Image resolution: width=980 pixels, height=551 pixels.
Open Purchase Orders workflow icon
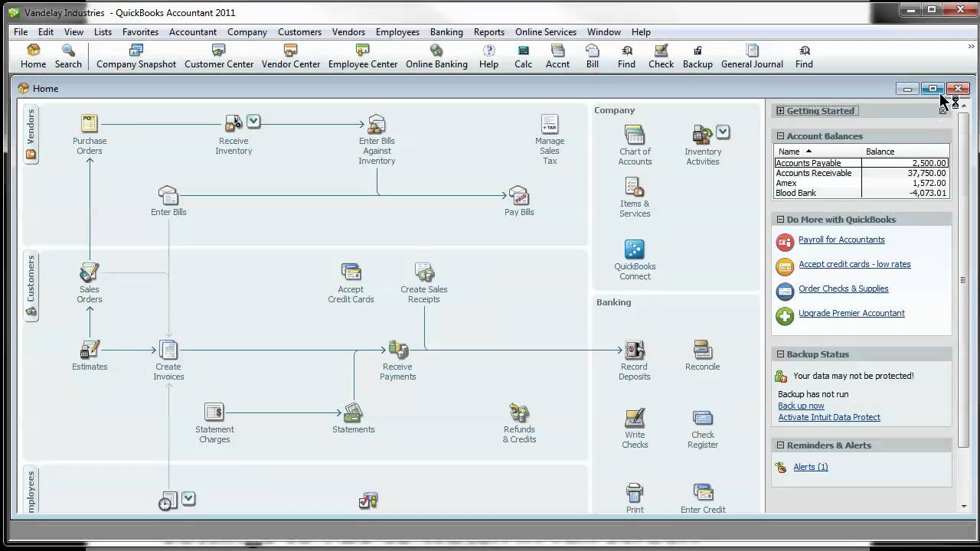pyautogui.click(x=90, y=124)
